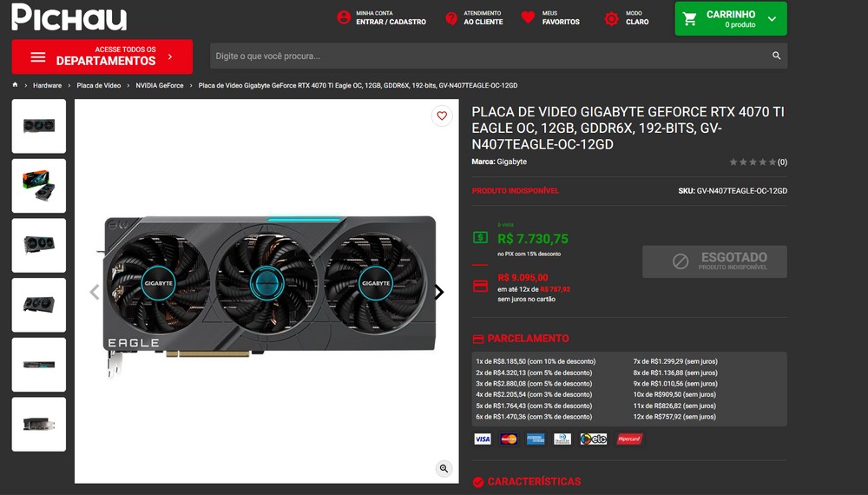Click the zoom magnifier icon on product image
The image size is (868, 495).
click(x=444, y=468)
